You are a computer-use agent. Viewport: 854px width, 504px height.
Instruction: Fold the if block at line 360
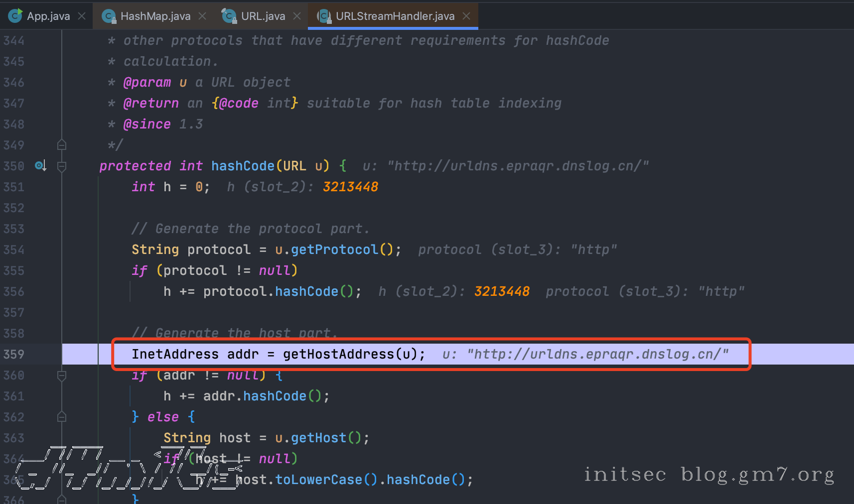pos(62,376)
